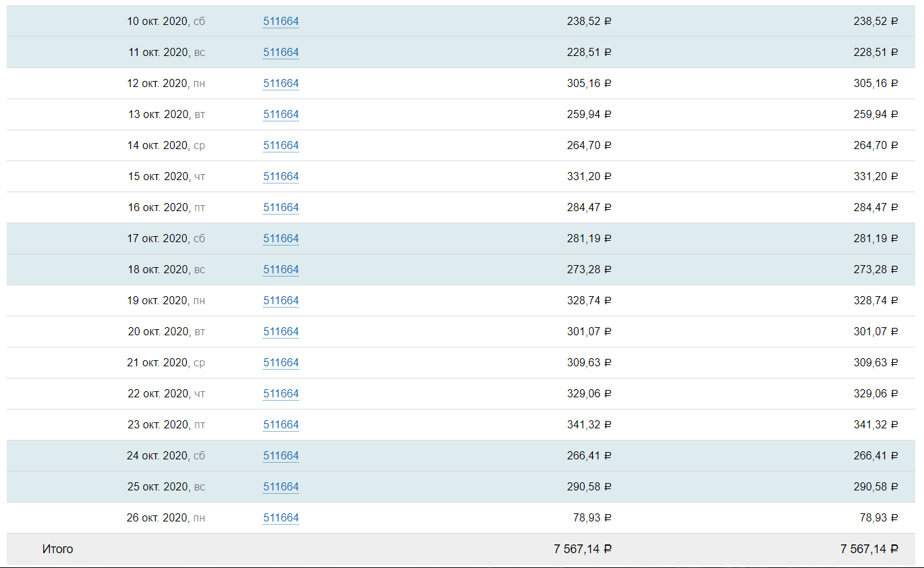924x568 pixels.
Task: Open 511664 link for 19 окт. 2020
Action: tap(281, 301)
